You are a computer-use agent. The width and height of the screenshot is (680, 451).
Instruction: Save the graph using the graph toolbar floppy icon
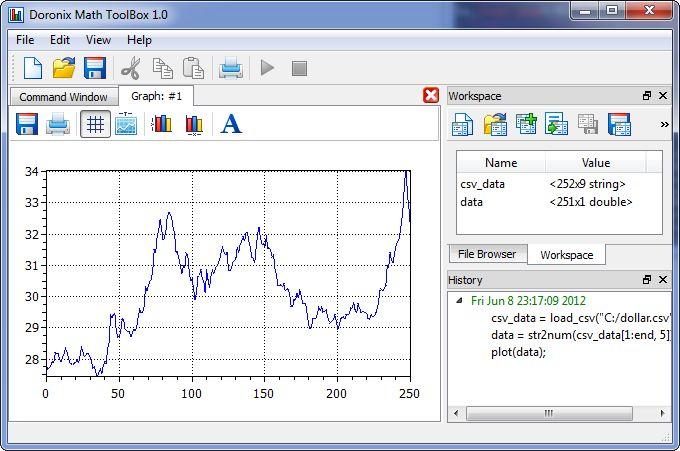point(26,124)
